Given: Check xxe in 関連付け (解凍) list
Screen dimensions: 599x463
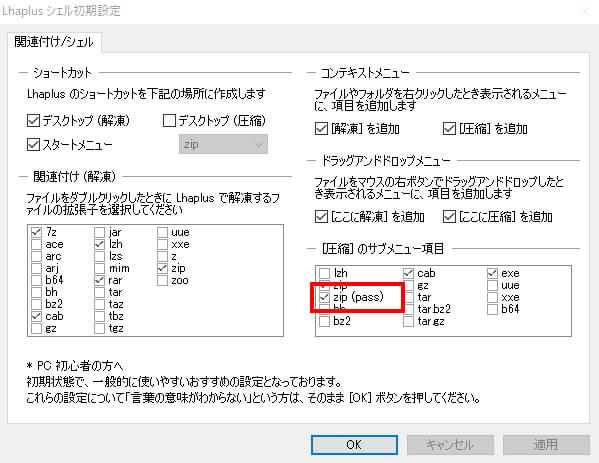Looking at the screenshot, I should pyautogui.click(x=162, y=244).
